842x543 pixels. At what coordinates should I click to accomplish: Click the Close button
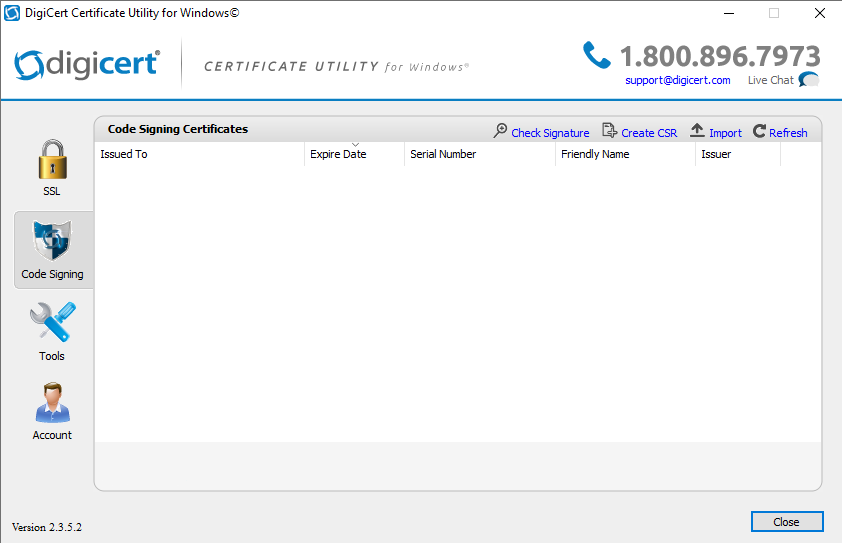[x=787, y=522]
